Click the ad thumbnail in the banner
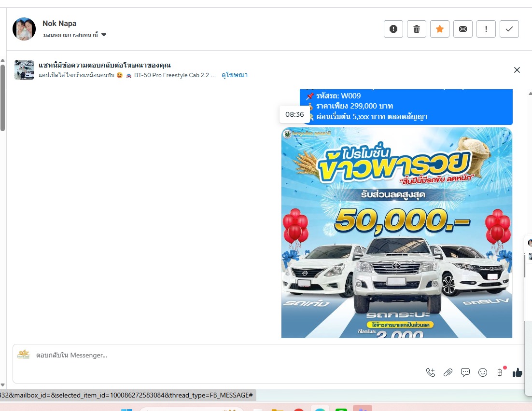Viewport: 532px width, 411px height. pyautogui.click(x=24, y=70)
